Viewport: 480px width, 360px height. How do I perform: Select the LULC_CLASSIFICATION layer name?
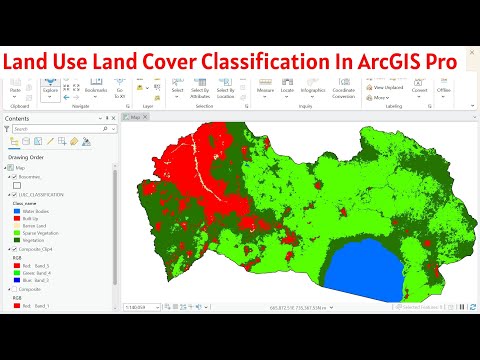click(41, 195)
